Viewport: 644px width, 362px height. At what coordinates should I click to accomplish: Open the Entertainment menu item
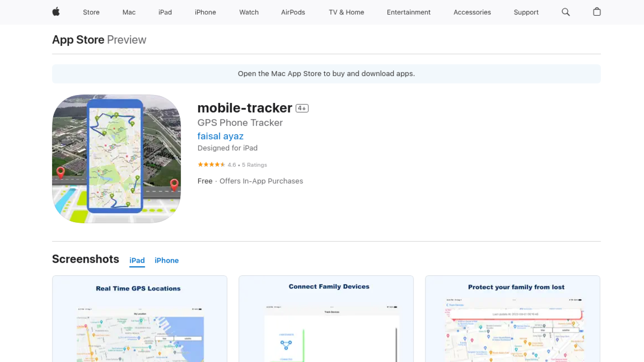(409, 12)
